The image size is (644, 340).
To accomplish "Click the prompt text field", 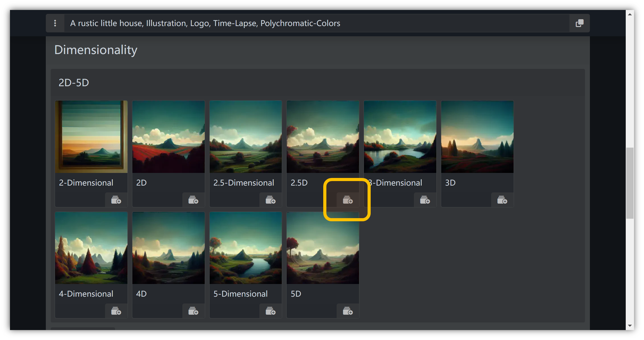I will pyautogui.click(x=312, y=23).
